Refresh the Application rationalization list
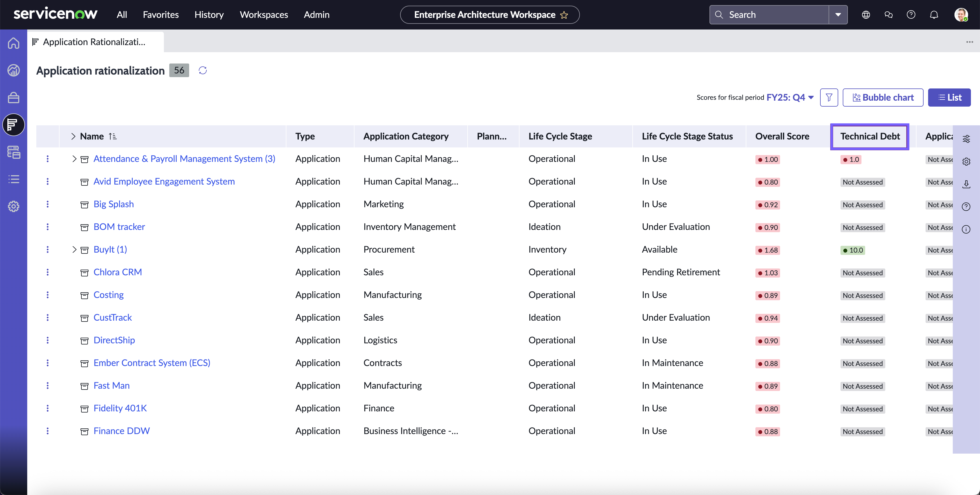This screenshot has height=495, width=980. tap(203, 70)
